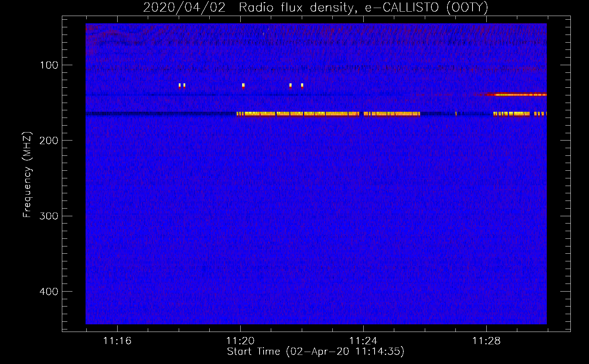Click the 400 frequency tick label
Screen dimensions: 589x364
coord(49,292)
